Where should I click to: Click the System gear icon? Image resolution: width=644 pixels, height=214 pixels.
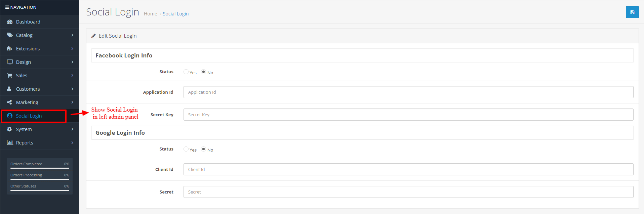click(10, 129)
